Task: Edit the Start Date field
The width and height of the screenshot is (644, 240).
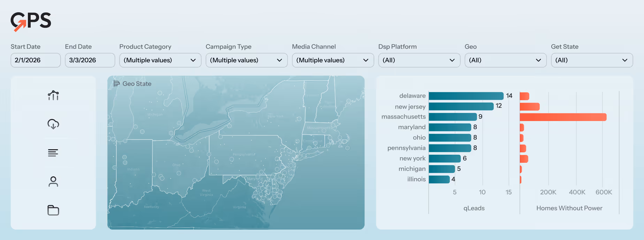Action: (36, 60)
